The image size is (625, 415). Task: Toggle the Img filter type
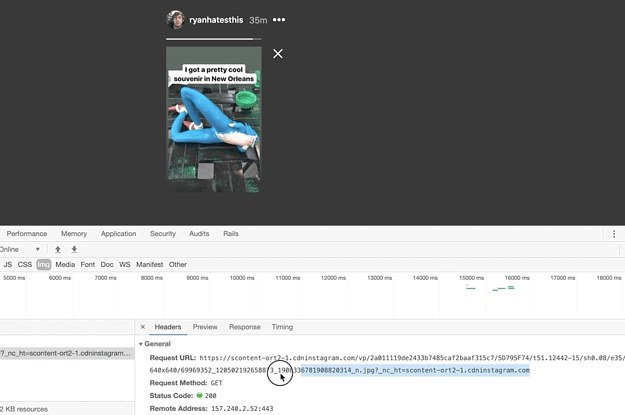[x=44, y=265]
